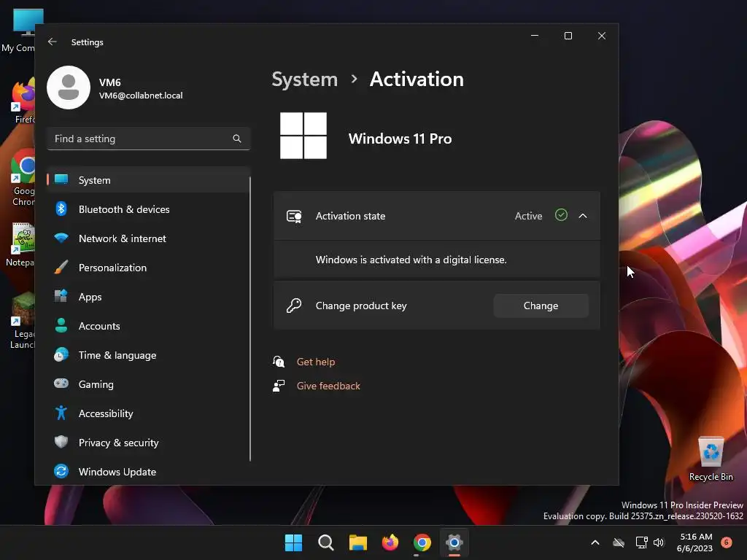Open the notification count badge
The width and height of the screenshot is (747, 560).
(727, 542)
